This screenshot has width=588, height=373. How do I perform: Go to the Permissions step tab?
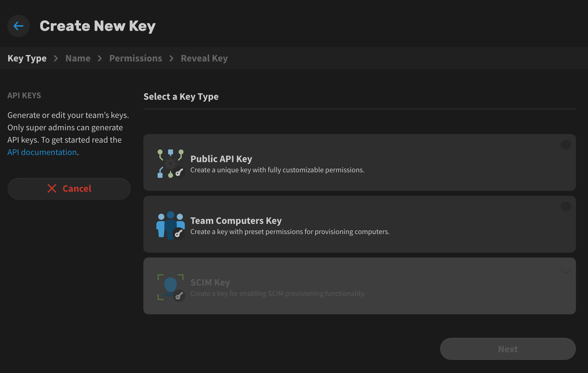[x=136, y=58]
